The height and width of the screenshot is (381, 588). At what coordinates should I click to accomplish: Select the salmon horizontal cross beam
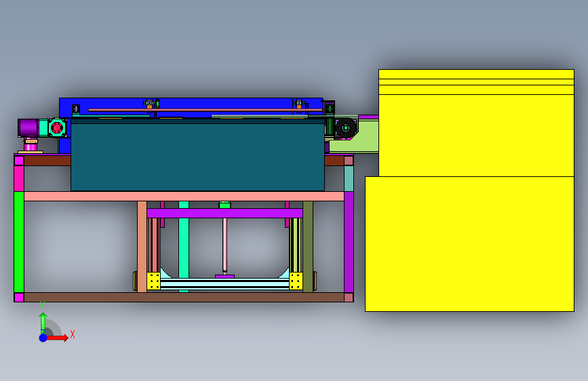click(x=184, y=196)
